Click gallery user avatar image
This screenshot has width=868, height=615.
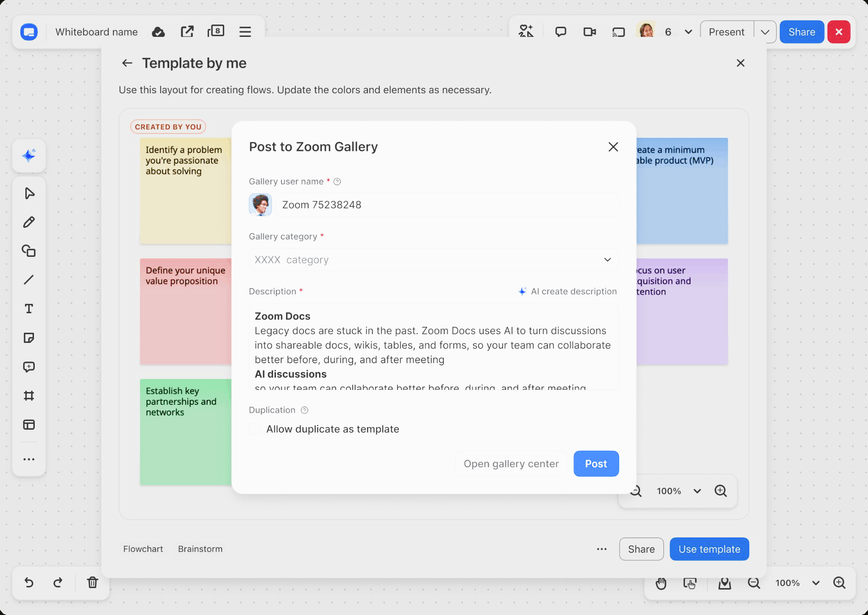260,205
